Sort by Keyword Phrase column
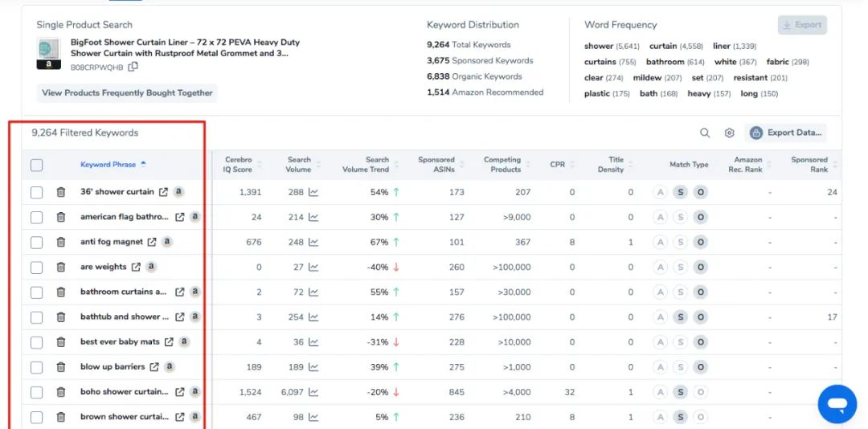The image size is (868, 429). pos(108,165)
